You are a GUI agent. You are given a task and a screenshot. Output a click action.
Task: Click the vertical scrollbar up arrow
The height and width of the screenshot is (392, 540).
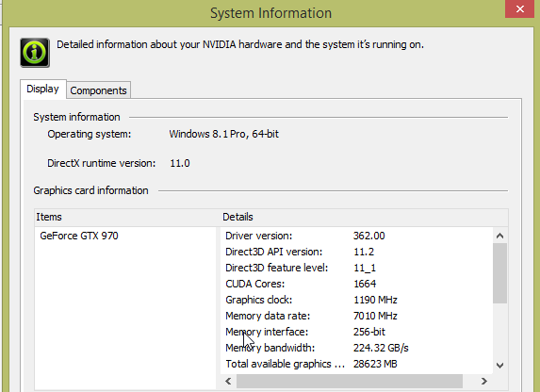499,236
